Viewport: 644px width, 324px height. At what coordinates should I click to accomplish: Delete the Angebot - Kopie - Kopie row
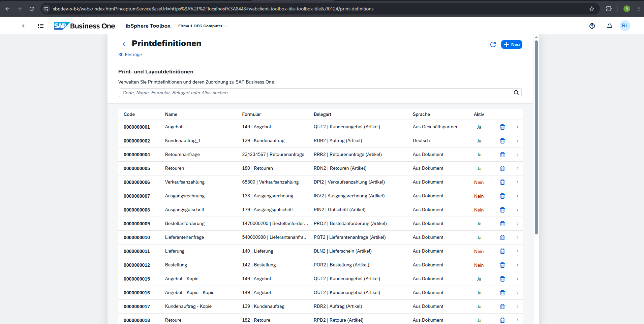[x=502, y=293]
